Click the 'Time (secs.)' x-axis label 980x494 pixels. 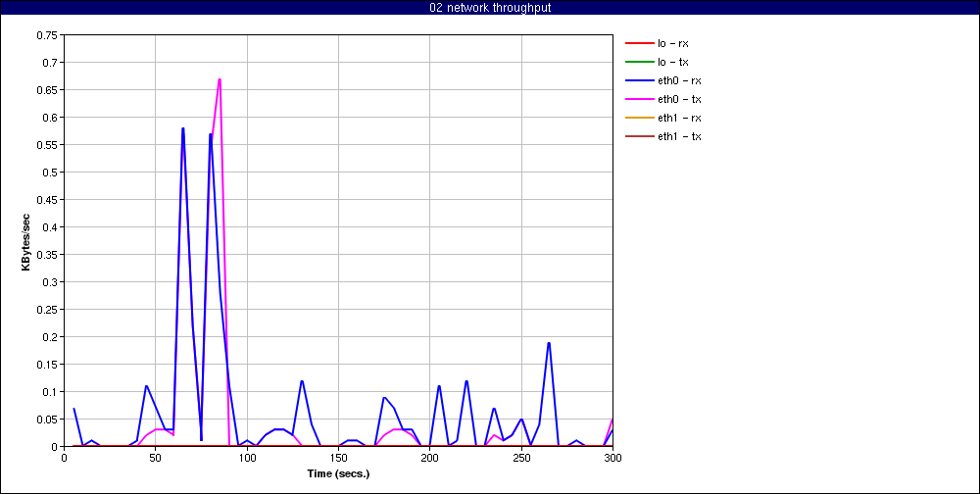tap(338, 473)
